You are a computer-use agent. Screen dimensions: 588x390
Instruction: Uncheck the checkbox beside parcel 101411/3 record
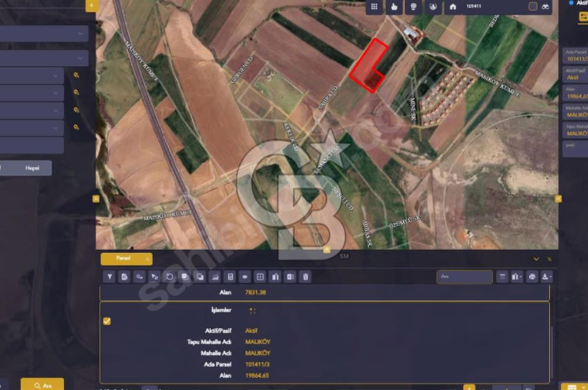[x=107, y=321]
